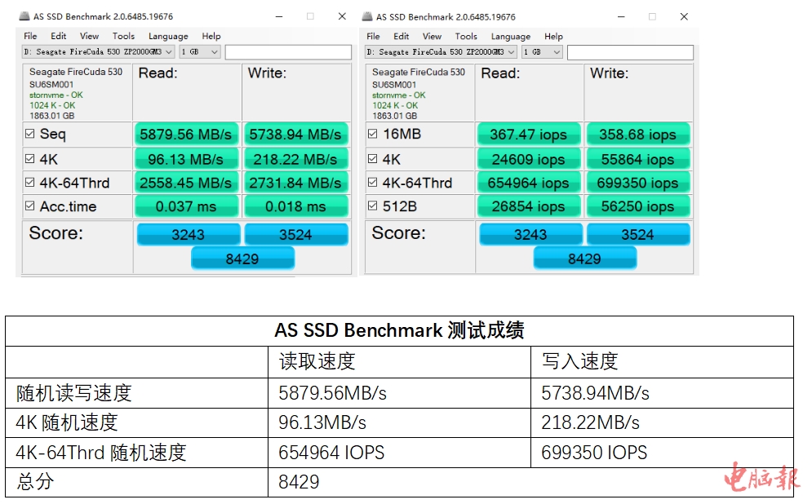Click the empty text field beside the right window's 1 GB dropdown
812x504 pixels.
pyautogui.click(x=630, y=51)
